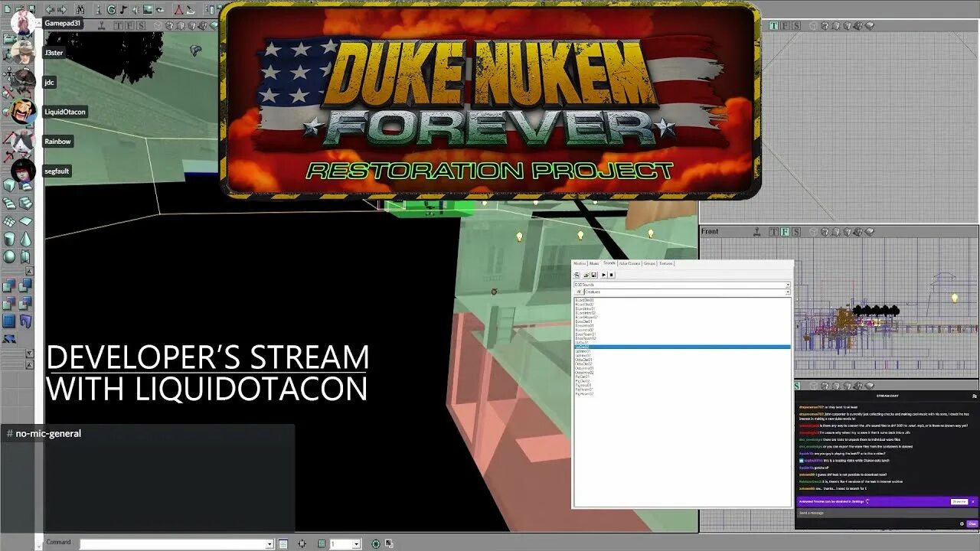Image resolution: width=980 pixels, height=551 pixels.
Task: Click the open package icon in Sounds browser
Action: [x=586, y=275]
